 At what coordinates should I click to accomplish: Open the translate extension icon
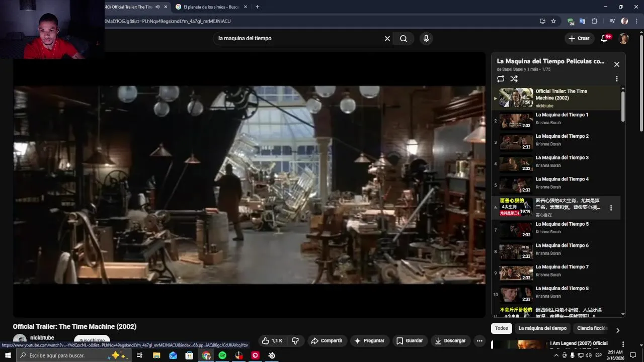click(x=582, y=21)
